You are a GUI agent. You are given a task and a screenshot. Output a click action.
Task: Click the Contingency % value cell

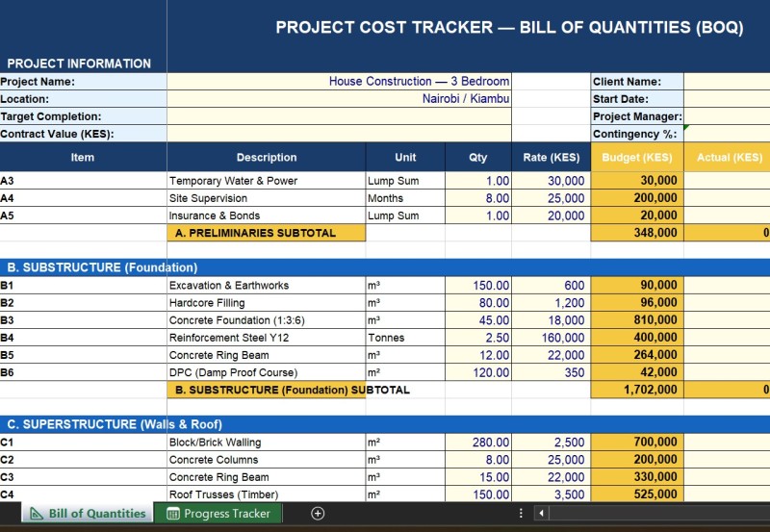[727, 134]
